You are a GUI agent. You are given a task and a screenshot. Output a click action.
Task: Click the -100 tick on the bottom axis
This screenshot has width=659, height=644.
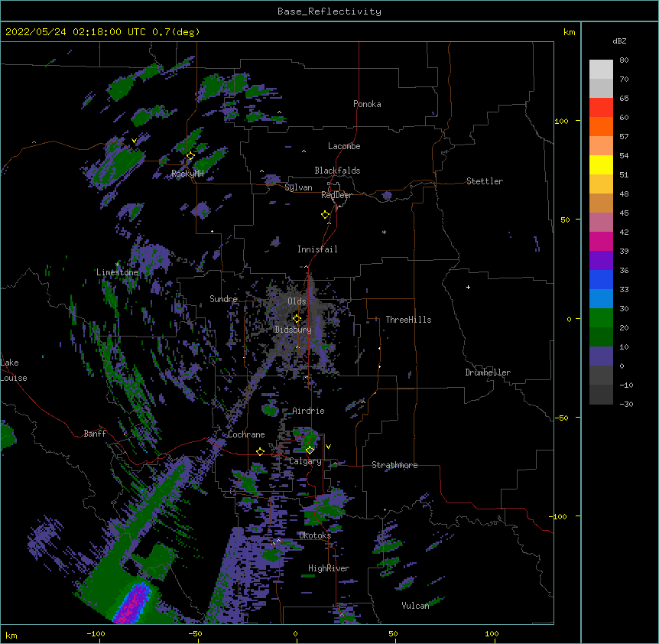(x=96, y=633)
